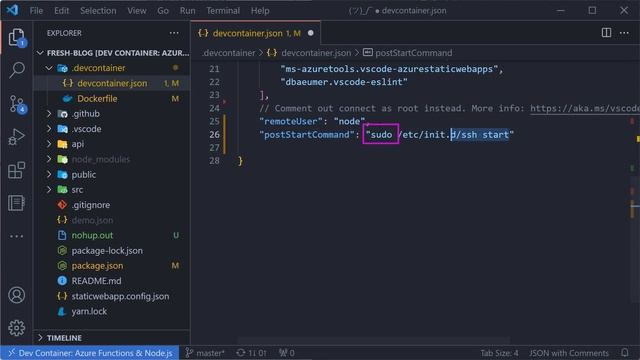640x360 pixels.
Task: Open the Remote Explorer view icon
Action: [16, 203]
